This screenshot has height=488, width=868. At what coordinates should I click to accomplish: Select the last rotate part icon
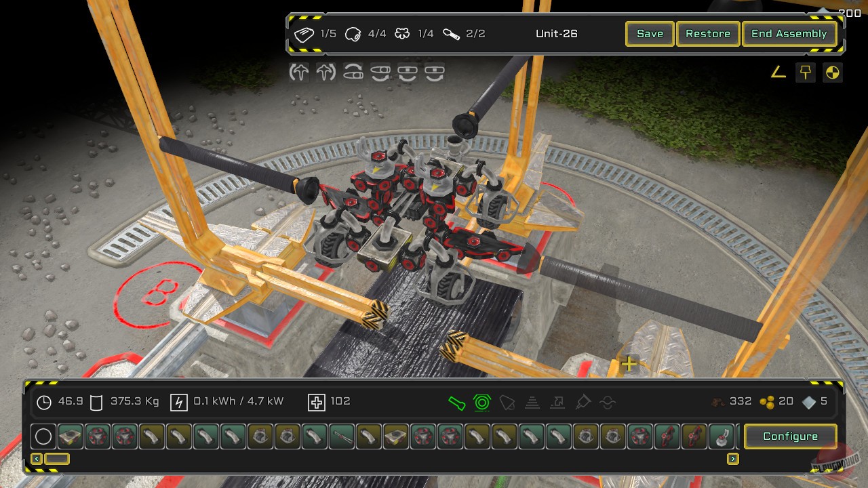tap(434, 72)
